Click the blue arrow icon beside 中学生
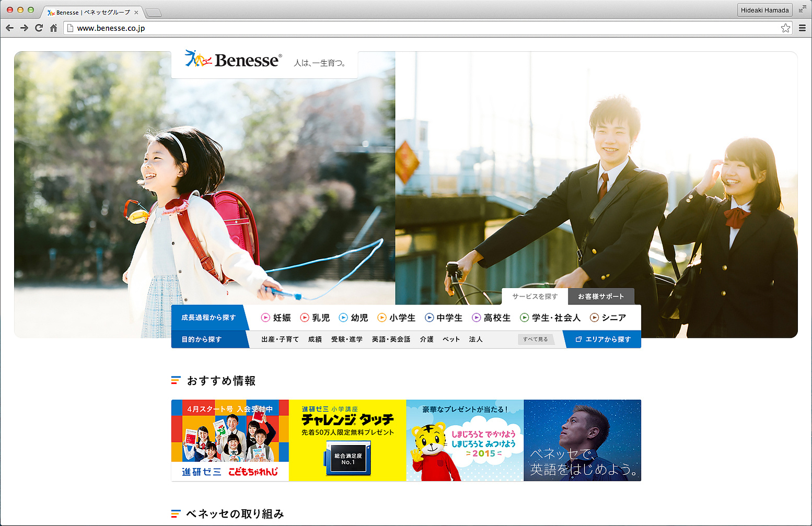Image resolution: width=812 pixels, height=526 pixels. [x=430, y=318]
